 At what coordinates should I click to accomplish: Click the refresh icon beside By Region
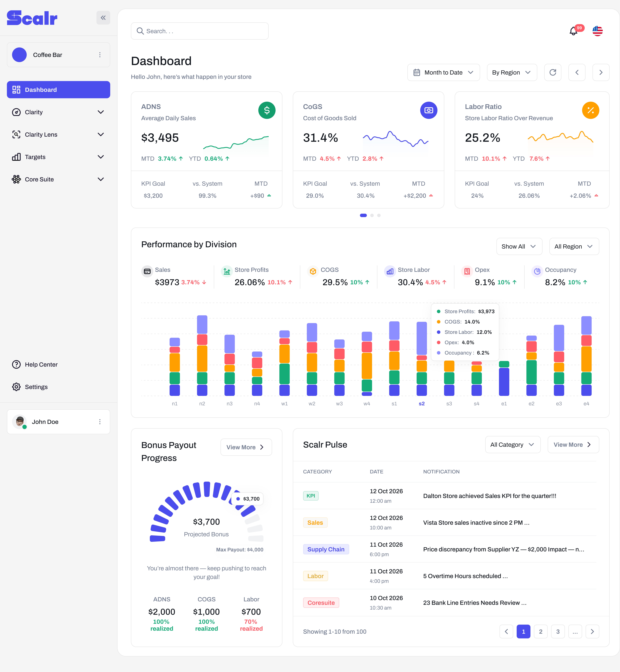553,72
